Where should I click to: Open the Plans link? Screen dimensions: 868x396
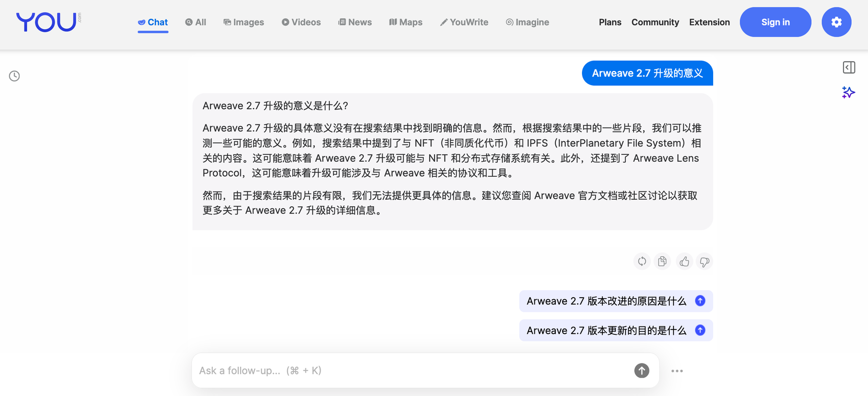point(610,22)
